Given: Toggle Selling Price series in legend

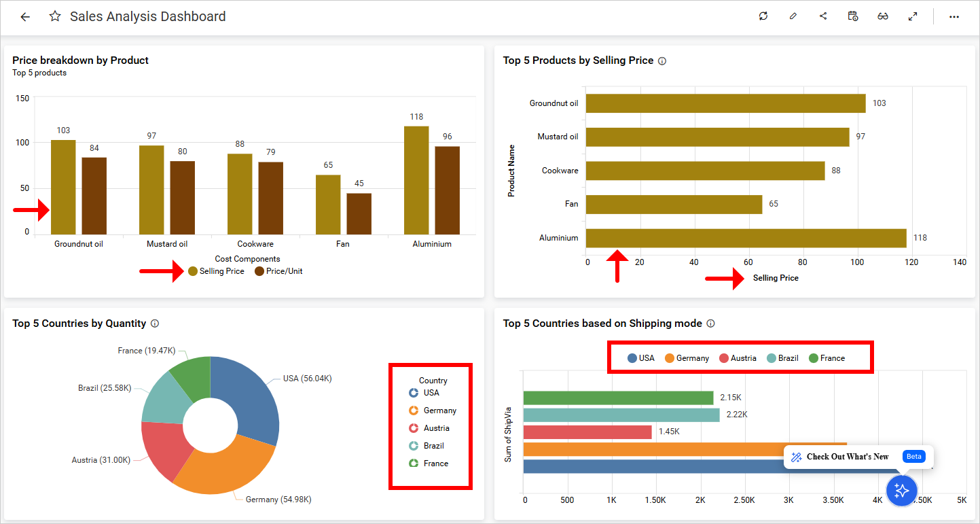Looking at the screenshot, I should click(217, 271).
